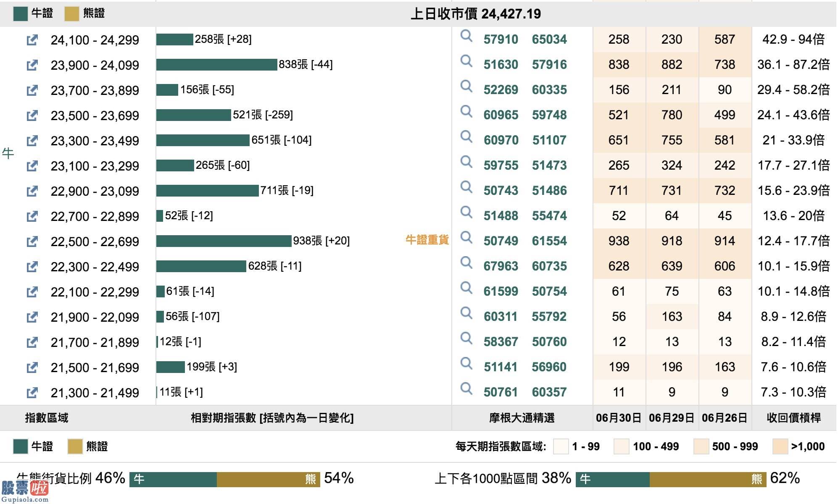Click the 摩根大通精選 column header

point(522,418)
